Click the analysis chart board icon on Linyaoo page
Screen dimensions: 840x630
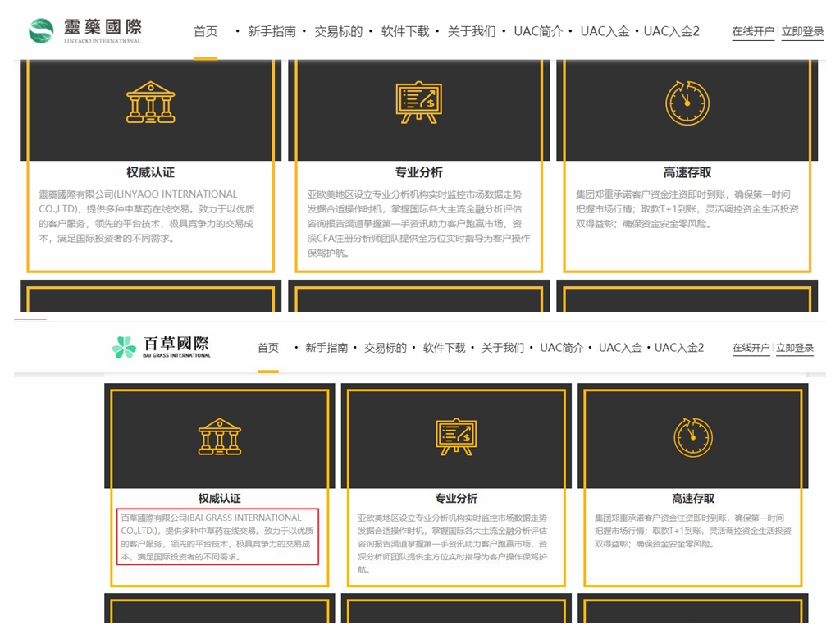tap(418, 103)
